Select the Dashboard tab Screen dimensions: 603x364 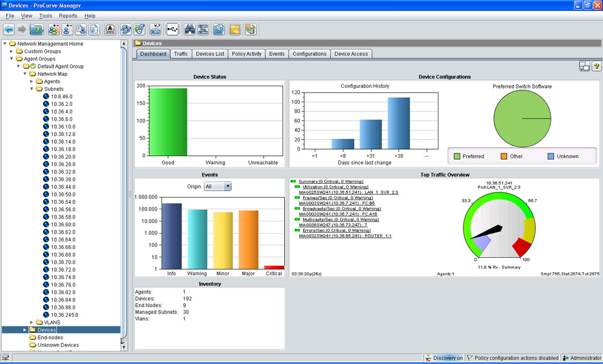(x=153, y=54)
